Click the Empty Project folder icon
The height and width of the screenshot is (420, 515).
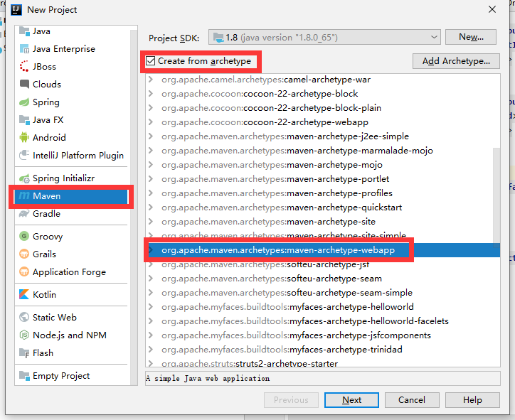coord(24,375)
